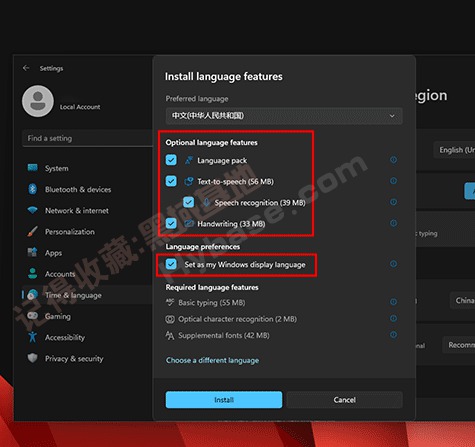475x447 pixels.
Task: Open the Time & language globe icon
Action: 33,295
